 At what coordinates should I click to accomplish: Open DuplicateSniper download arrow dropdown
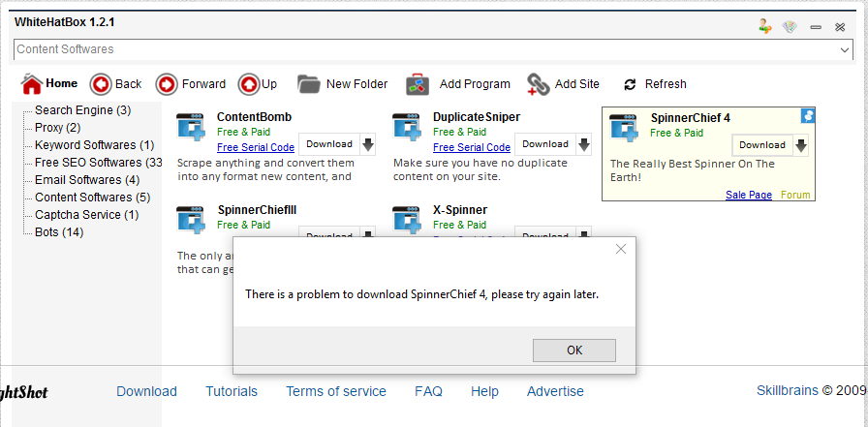584,144
